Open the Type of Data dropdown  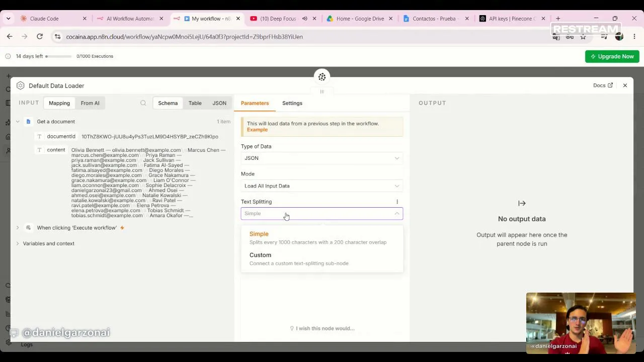tap(322, 158)
